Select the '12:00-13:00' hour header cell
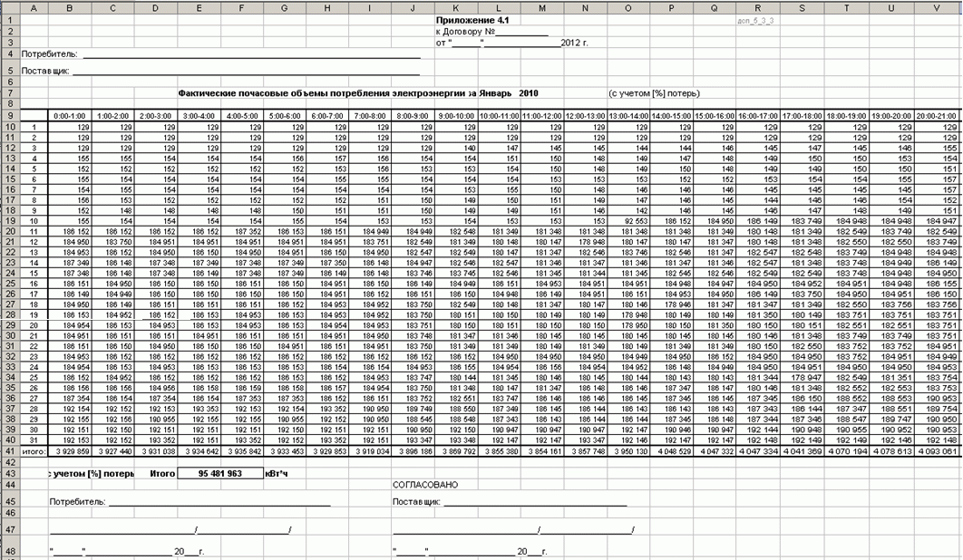 (x=585, y=116)
